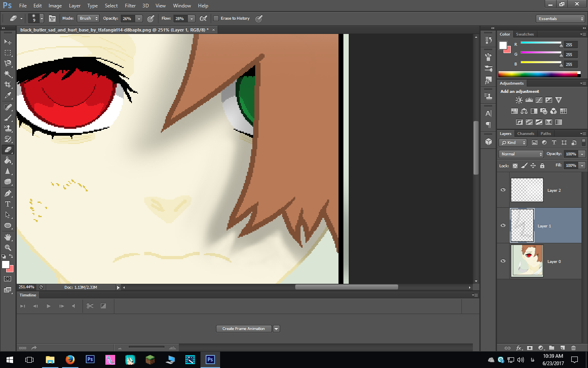This screenshot has width=588, height=368.
Task: Toggle tablet pressure for opacity
Action: coord(151,18)
